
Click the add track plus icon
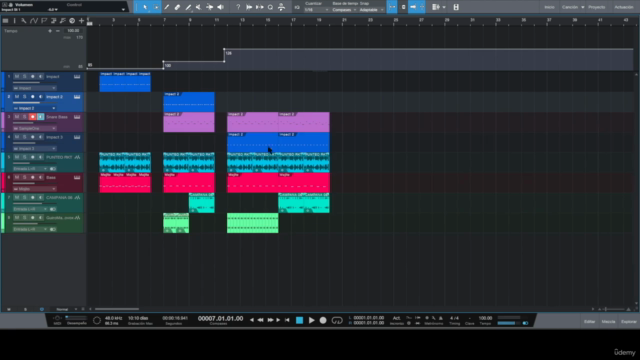coord(82,20)
